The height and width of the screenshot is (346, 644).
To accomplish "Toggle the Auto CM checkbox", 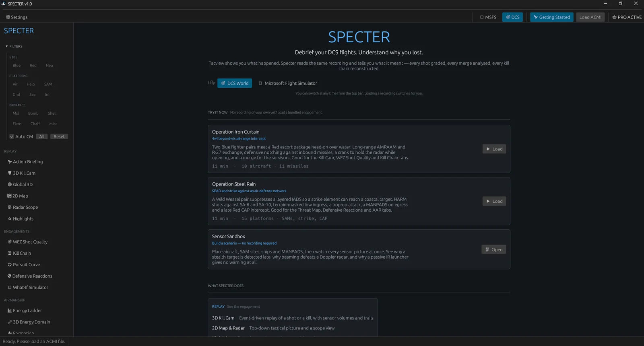I will point(12,137).
